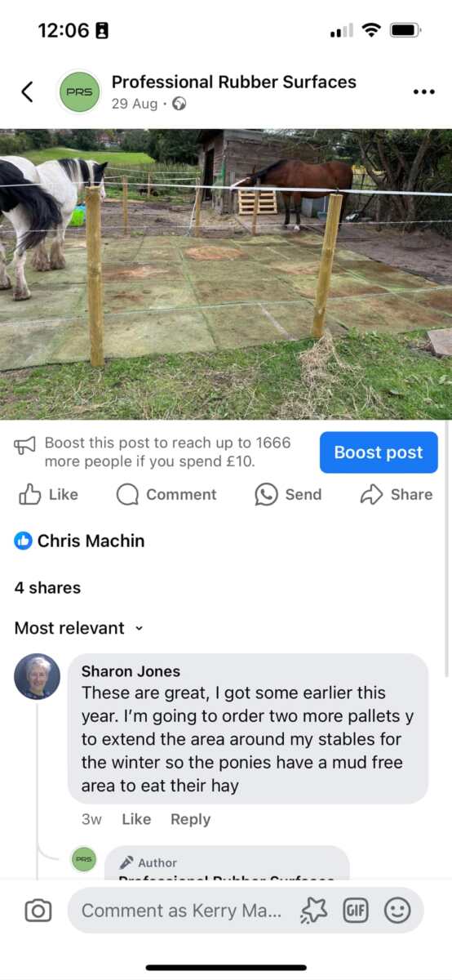
Task: Tap the Comment as Kerry input field
Action: pyautogui.click(x=181, y=911)
